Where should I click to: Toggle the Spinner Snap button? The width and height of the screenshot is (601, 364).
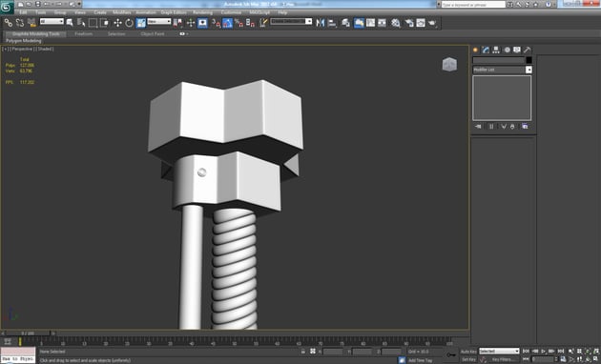[251, 23]
